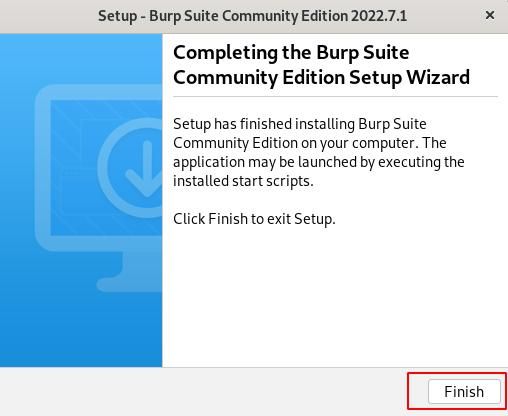Click the blue panel area above the monitor graphic
This screenshot has height=416, width=508.
point(81,58)
